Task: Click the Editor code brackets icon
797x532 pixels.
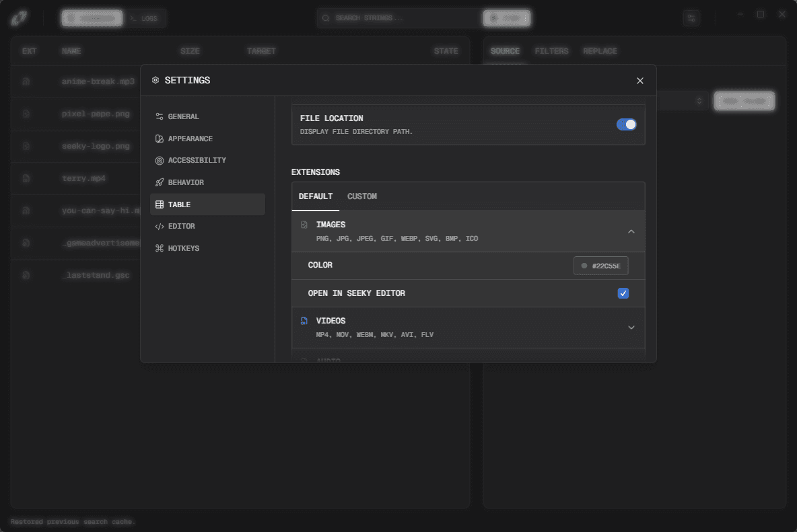Action: tap(160, 227)
